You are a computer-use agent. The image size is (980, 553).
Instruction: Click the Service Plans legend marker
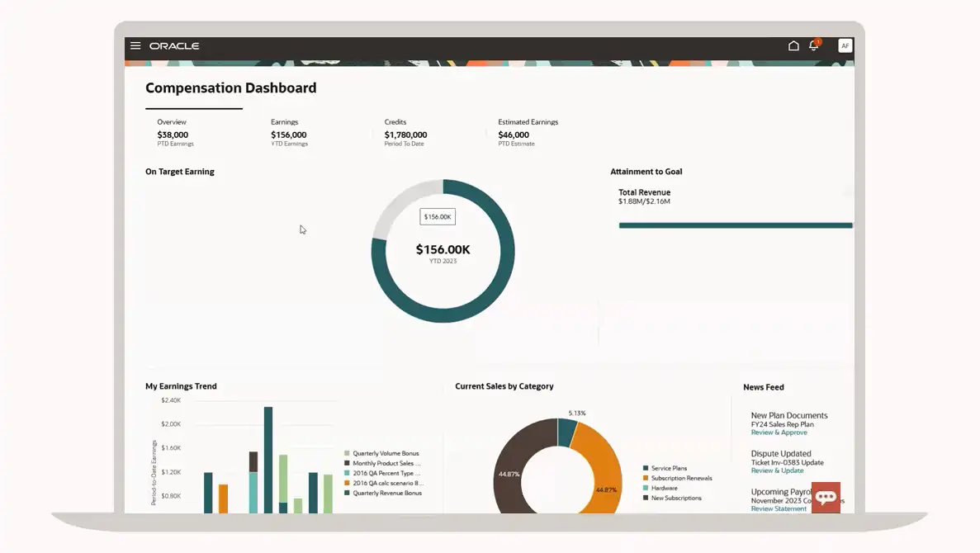646,469
